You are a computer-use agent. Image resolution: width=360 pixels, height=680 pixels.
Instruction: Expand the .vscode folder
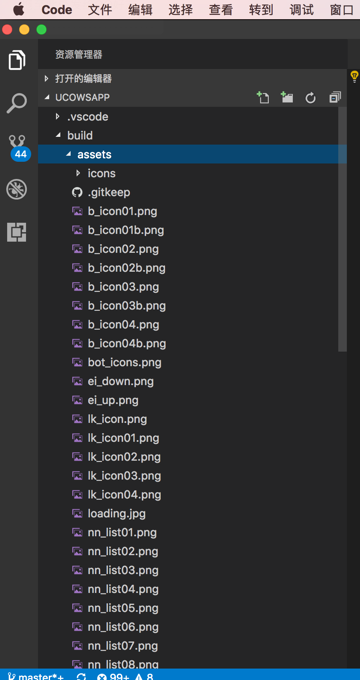point(193,117)
